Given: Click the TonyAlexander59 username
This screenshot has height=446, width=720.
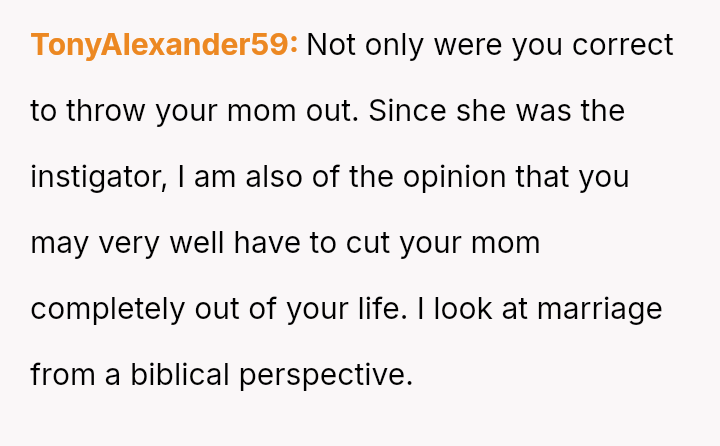Looking at the screenshot, I should point(164,46).
